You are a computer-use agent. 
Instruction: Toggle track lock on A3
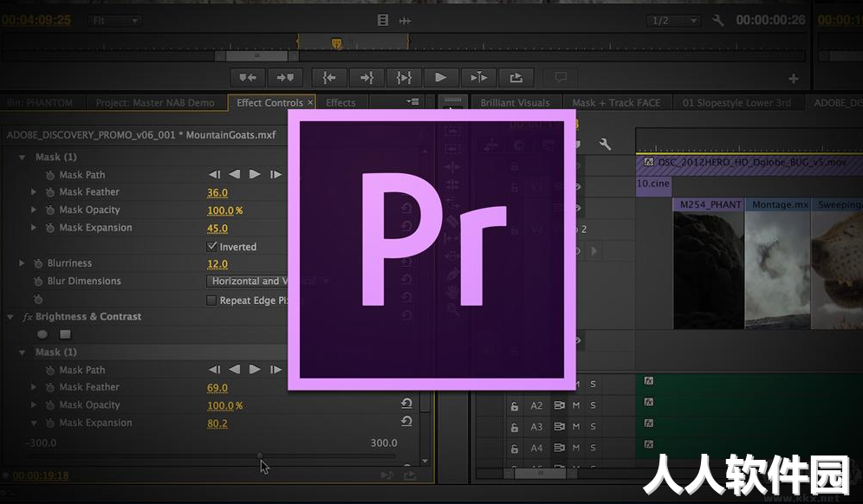[515, 428]
